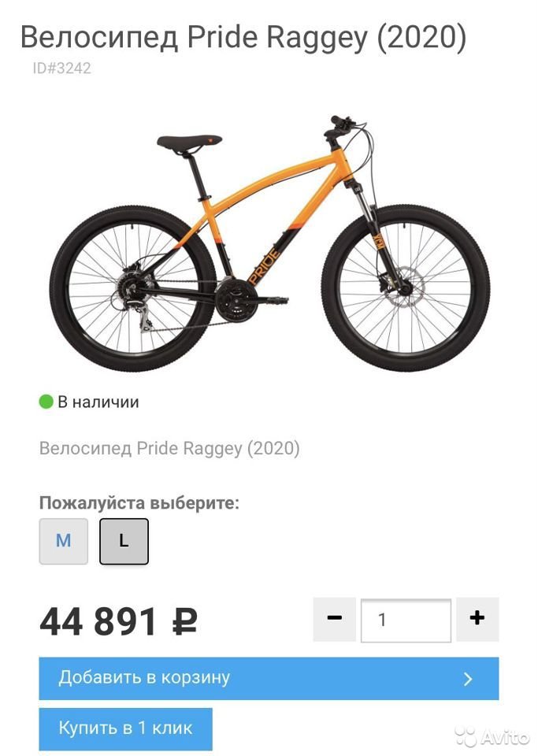Click the product ID#3242 text
Image resolution: width=538 pixels, height=756 pixels.
click(x=61, y=68)
